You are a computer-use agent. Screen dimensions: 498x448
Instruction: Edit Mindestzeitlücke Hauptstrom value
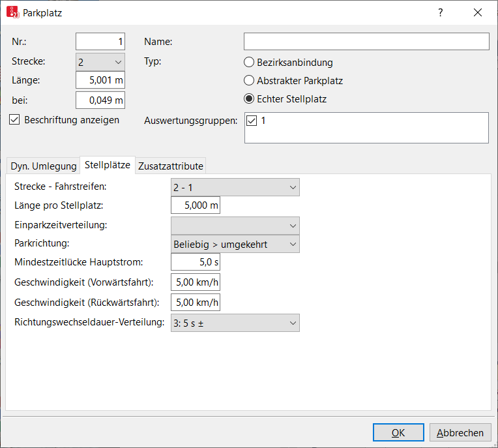click(x=196, y=262)
